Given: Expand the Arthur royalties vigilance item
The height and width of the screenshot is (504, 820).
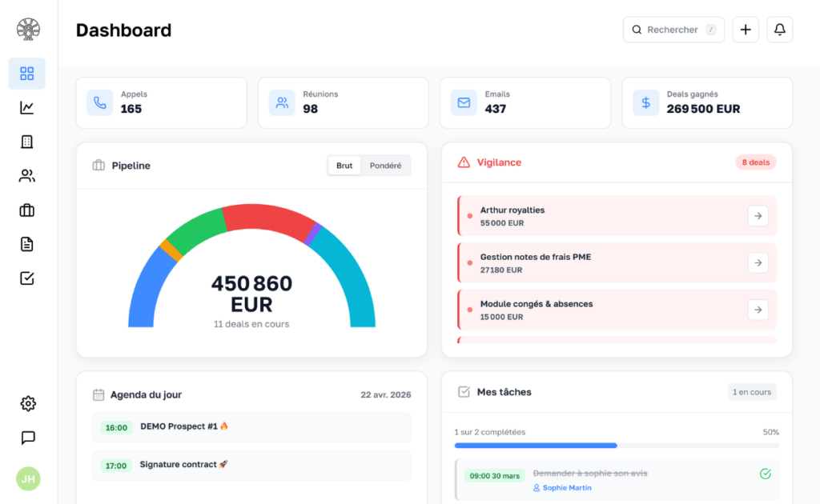Looking at the screenshot, I should [x=758, y=215].
